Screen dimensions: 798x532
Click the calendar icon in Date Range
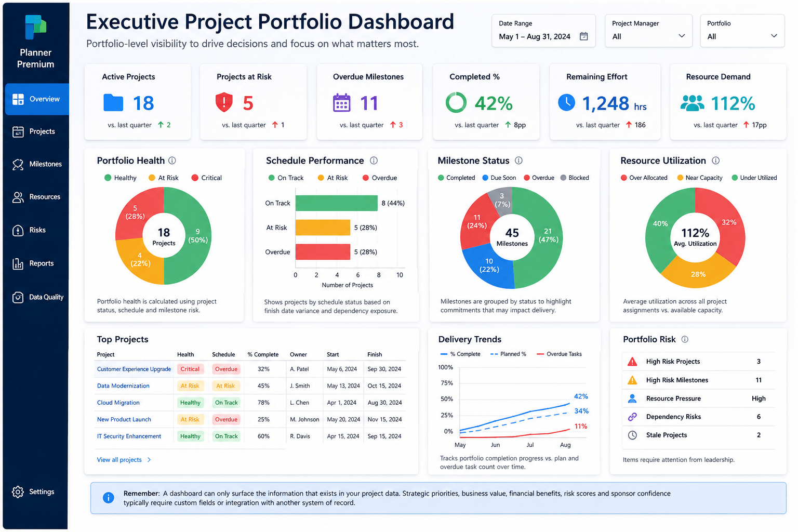click(x=583, y=36)
